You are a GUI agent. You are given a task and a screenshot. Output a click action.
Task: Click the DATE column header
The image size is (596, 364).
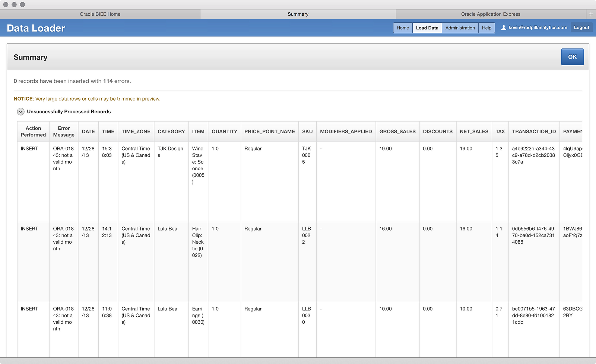tap(88, 132)
